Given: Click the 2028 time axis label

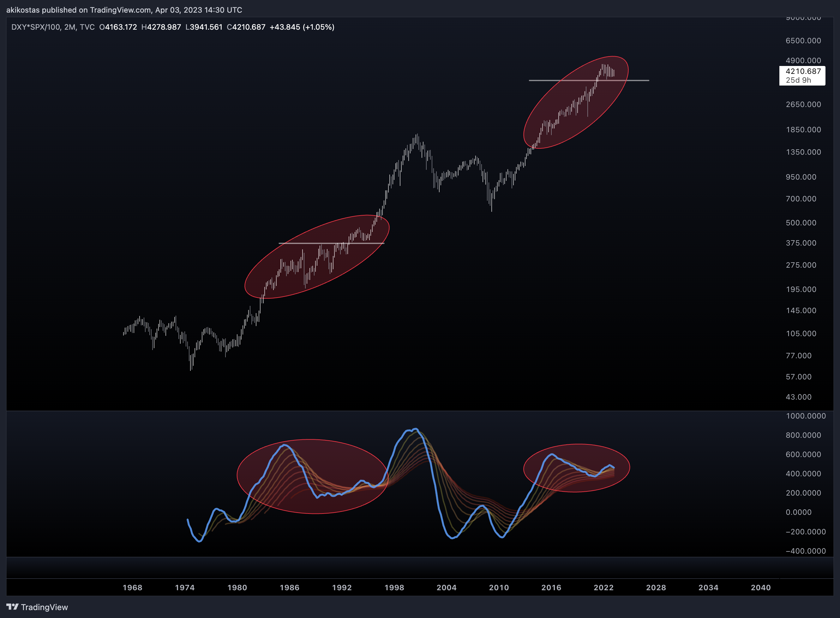Looking at the screenshot, I should (656, 587).
